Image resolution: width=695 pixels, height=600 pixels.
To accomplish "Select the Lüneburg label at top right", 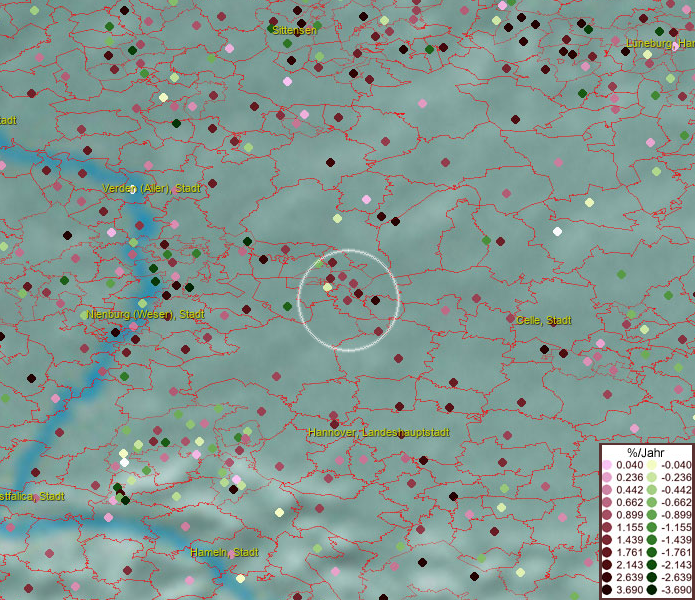I will pos(659,43).
